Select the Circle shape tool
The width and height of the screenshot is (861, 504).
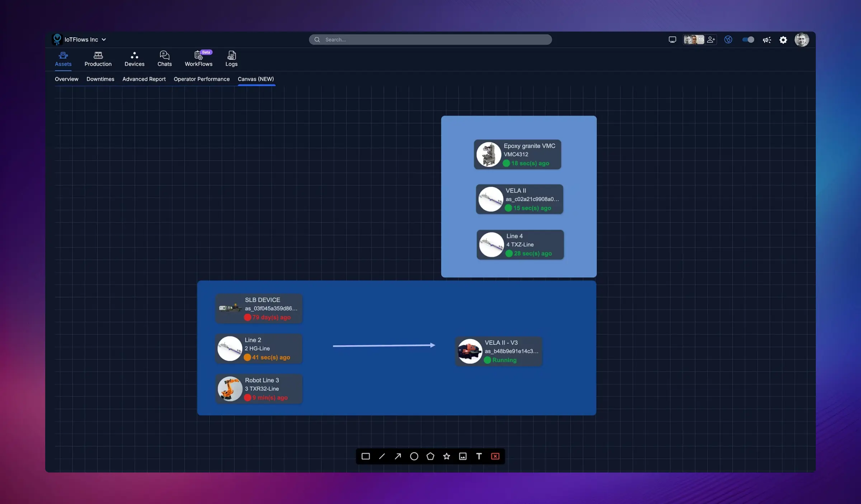click(x=414, y=456)
